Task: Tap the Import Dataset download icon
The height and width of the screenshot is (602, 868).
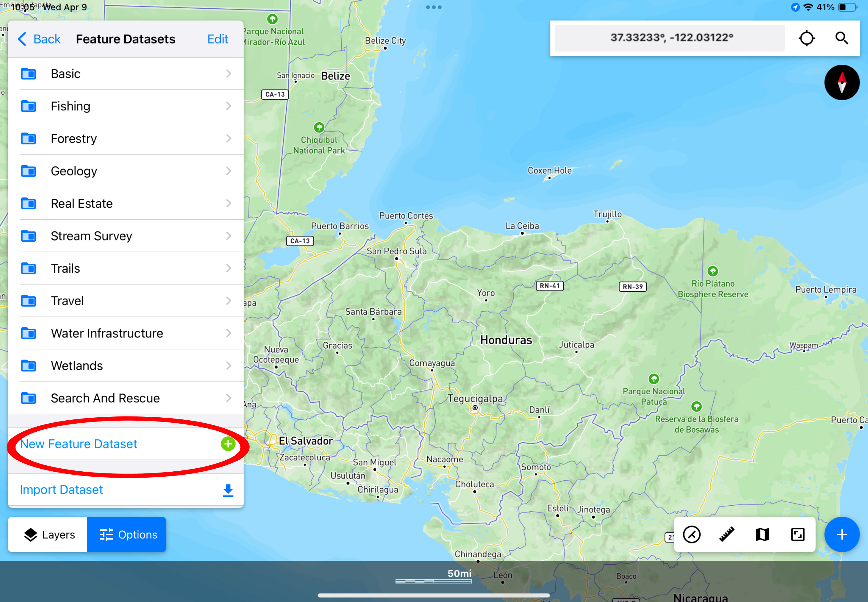Action: pyautogui.click(x=228, y=490)
